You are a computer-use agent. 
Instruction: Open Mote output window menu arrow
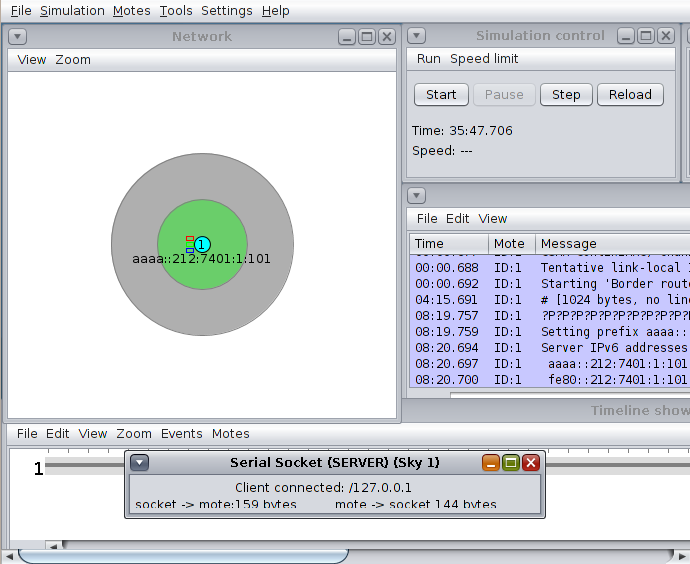(416, 195)
